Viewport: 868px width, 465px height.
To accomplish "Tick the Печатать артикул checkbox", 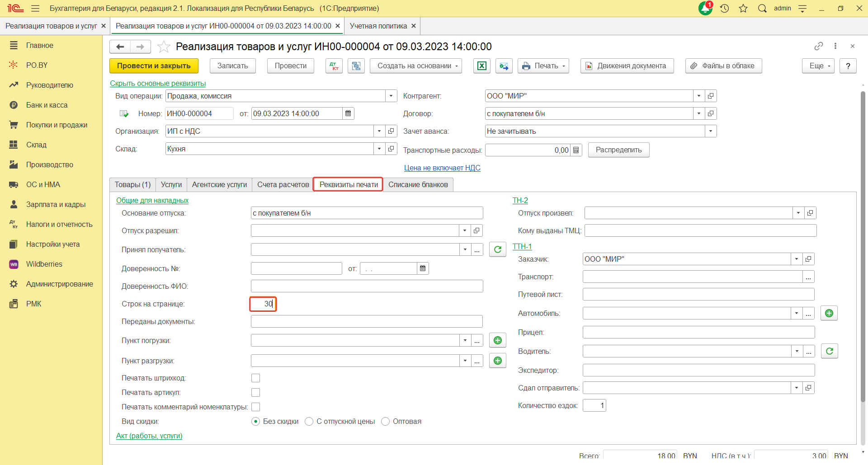I will pyautogui.click(x=256, y=393).
